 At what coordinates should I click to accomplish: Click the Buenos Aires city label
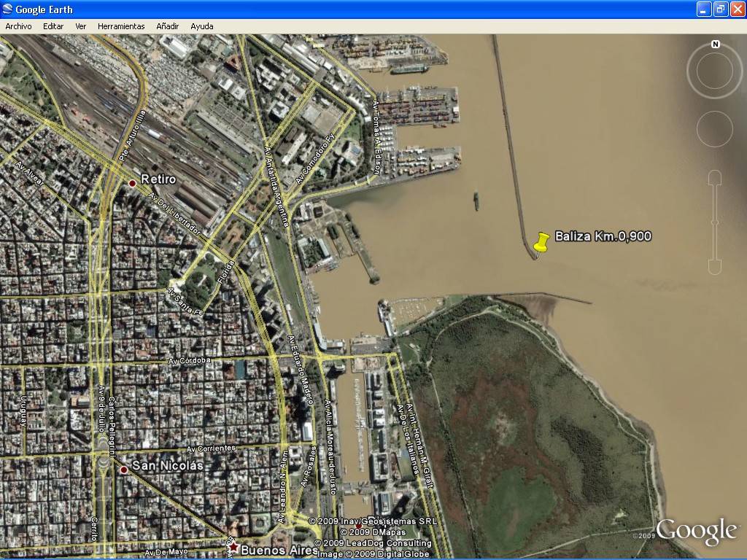[x=279, y=550]
